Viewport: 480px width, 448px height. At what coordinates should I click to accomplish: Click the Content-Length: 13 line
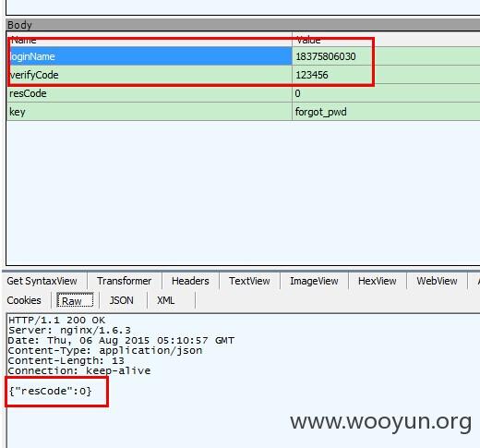(66, 360)
